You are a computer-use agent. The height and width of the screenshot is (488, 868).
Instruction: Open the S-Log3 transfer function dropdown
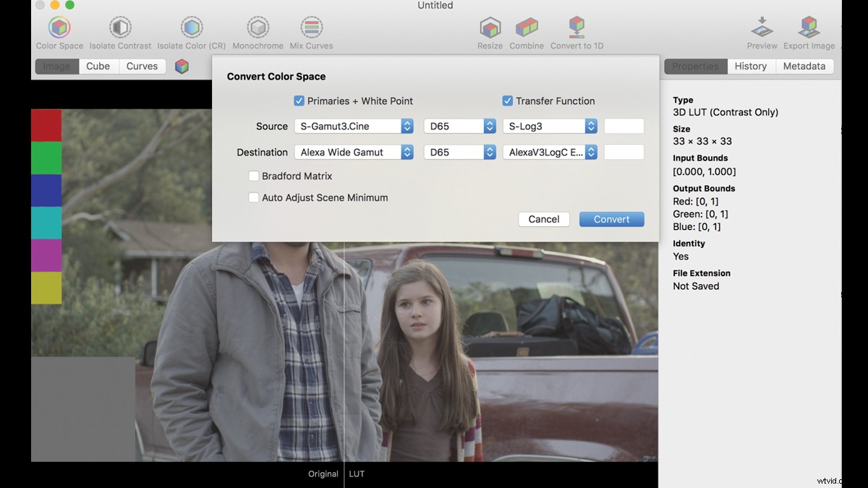[x=550, y=125]
